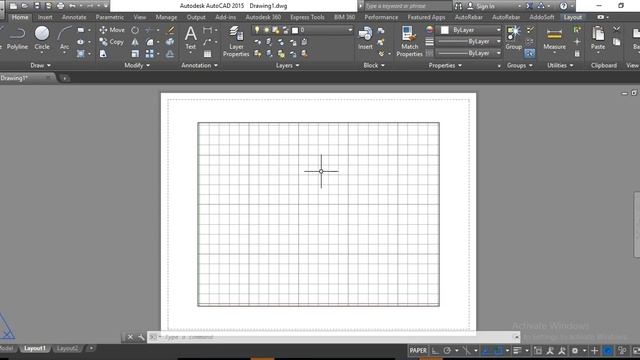Click Match Properties tool
This screenshot has height=360, width=640.
(x=409, y=41)
